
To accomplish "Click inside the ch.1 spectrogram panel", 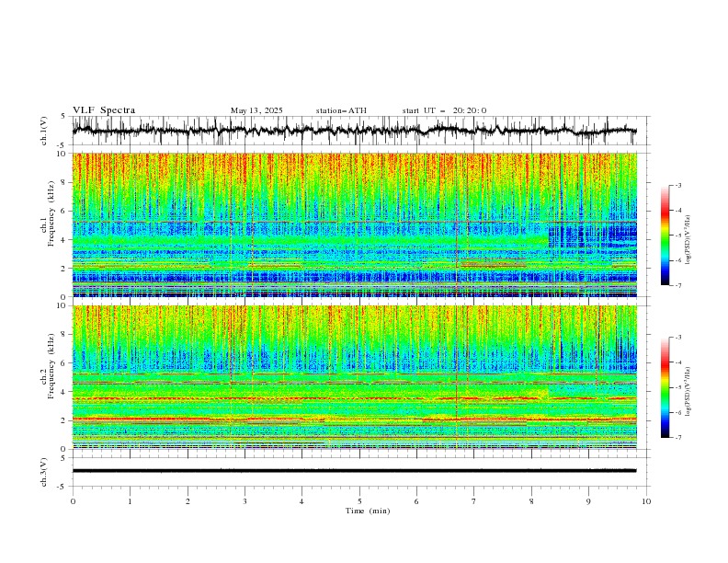I will point(354,224).
